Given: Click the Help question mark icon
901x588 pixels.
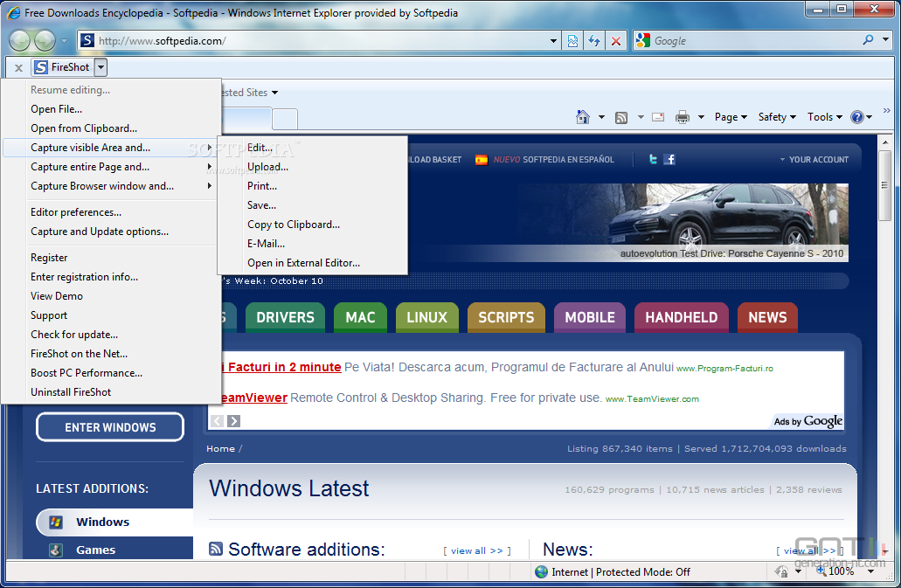Looking at the screenshot, I should coord(856,117).
